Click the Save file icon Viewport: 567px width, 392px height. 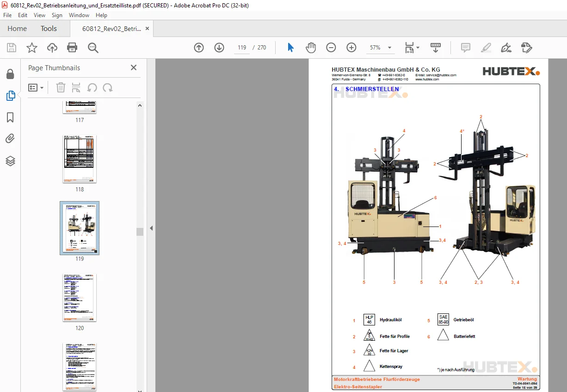point(12,48)
